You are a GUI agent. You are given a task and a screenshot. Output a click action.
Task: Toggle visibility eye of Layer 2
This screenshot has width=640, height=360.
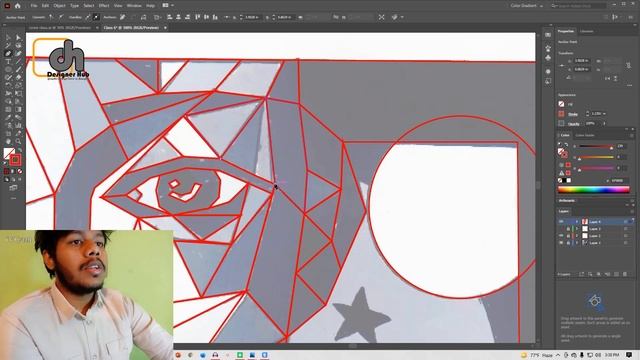coord(561,236)
